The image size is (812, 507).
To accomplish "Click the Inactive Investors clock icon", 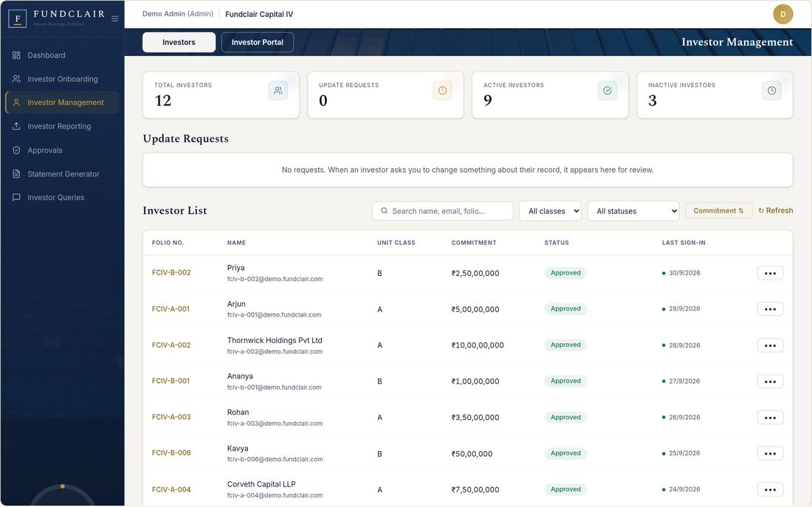I will click(x=771, y=91).
